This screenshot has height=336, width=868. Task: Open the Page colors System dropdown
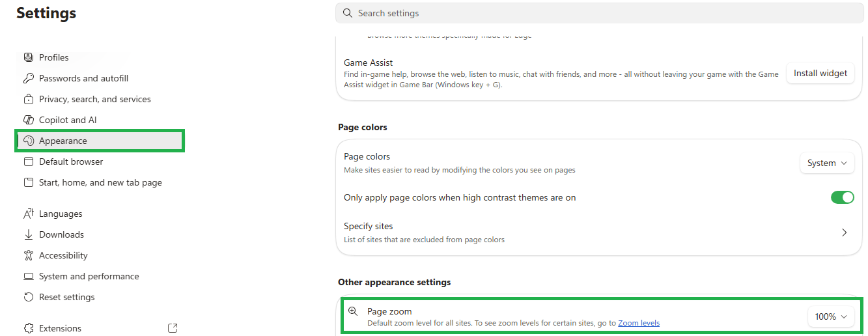(x=827, y=163)
